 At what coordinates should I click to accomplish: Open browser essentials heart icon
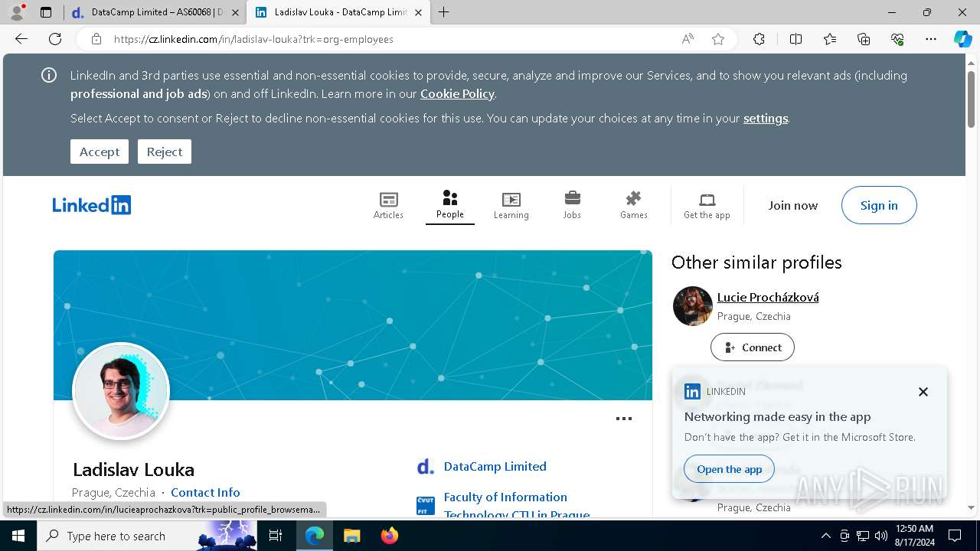point(897,39)
